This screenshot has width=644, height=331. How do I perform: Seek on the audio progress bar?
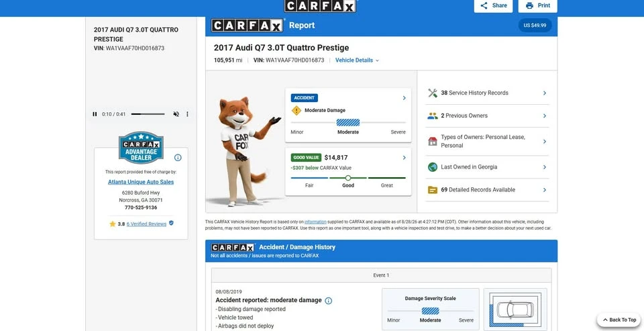(x=148, y=114)
